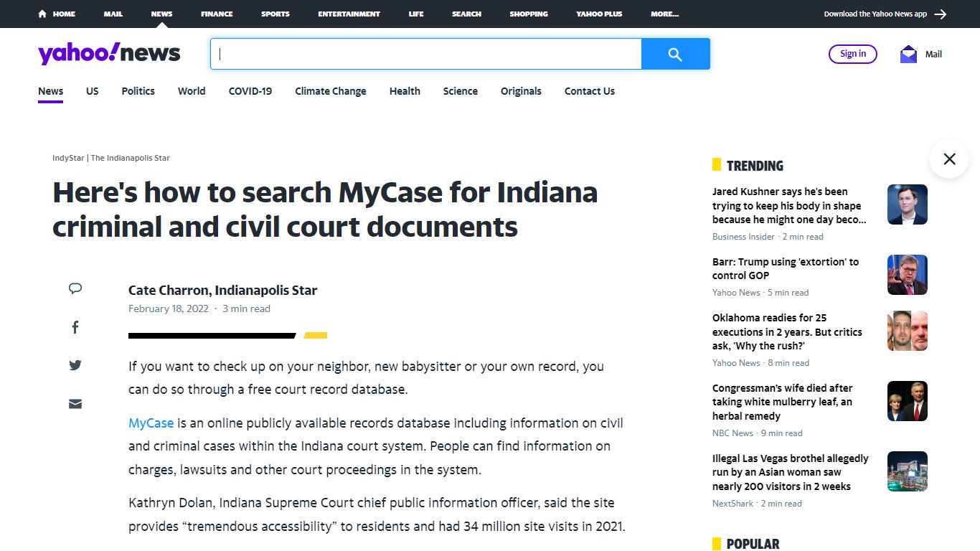The image size is (980, 551).
Task: Click IndyStar | The Indianapolis Star source label
Action: point(111,158)
